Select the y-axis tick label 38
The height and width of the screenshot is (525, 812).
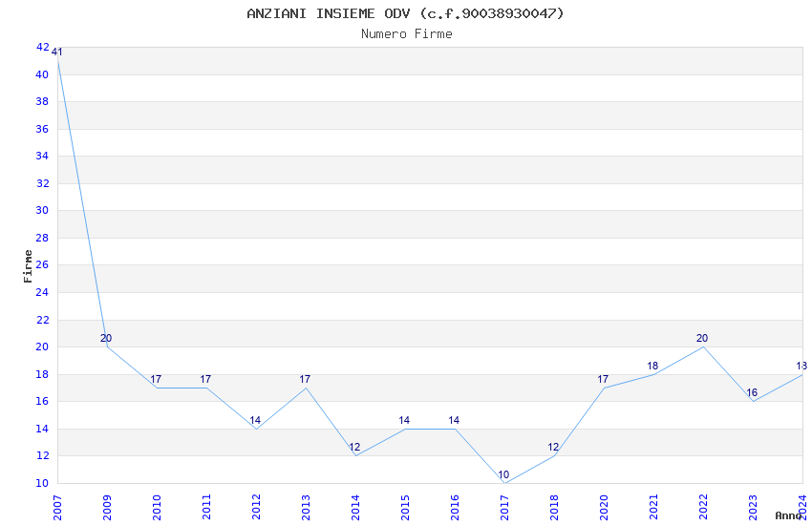coord(42,101)
